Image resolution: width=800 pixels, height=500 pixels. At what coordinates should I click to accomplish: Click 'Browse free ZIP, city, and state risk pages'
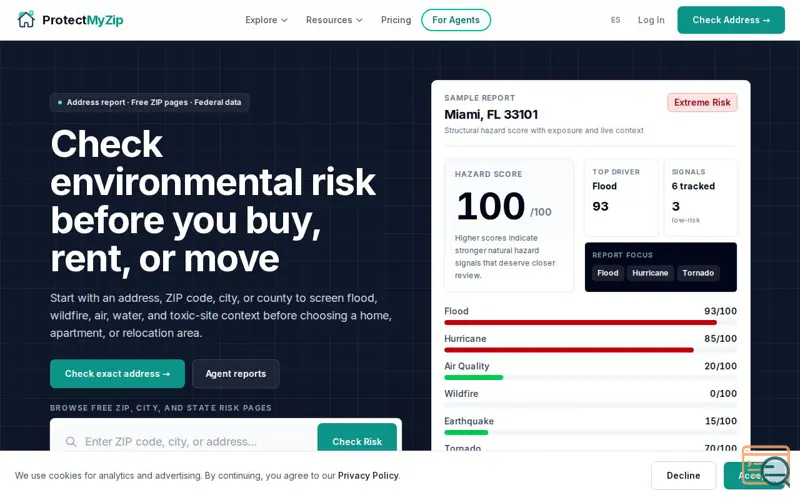click(x=161, y=408)
